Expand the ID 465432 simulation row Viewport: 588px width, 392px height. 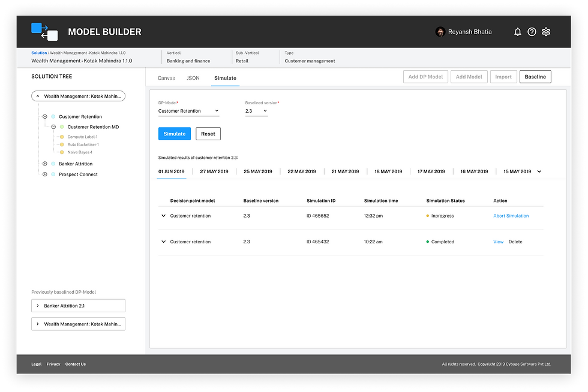tap(163, 242)
